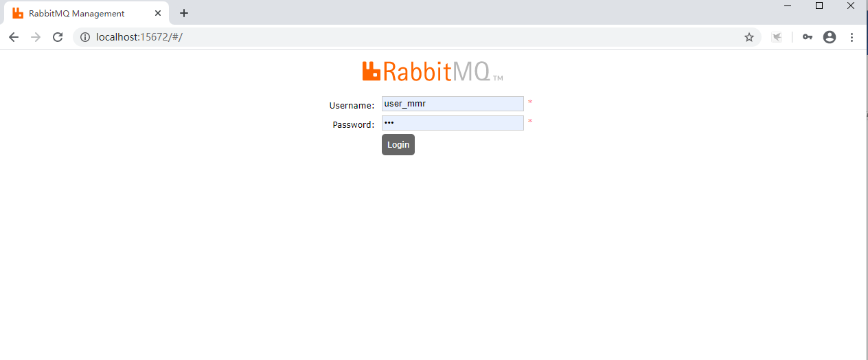
Task: Close the Chrome window
Action: click(852, 5)
